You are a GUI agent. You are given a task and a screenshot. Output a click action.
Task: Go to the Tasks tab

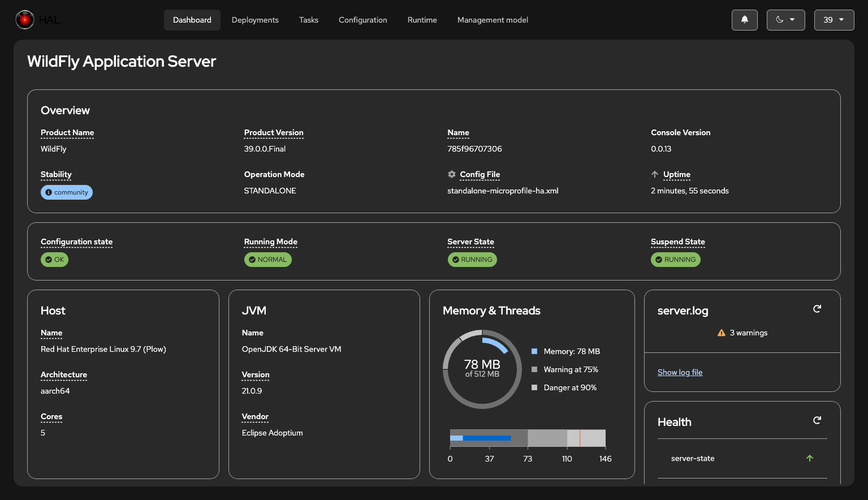pyautogui.click(x=309, y=20)
